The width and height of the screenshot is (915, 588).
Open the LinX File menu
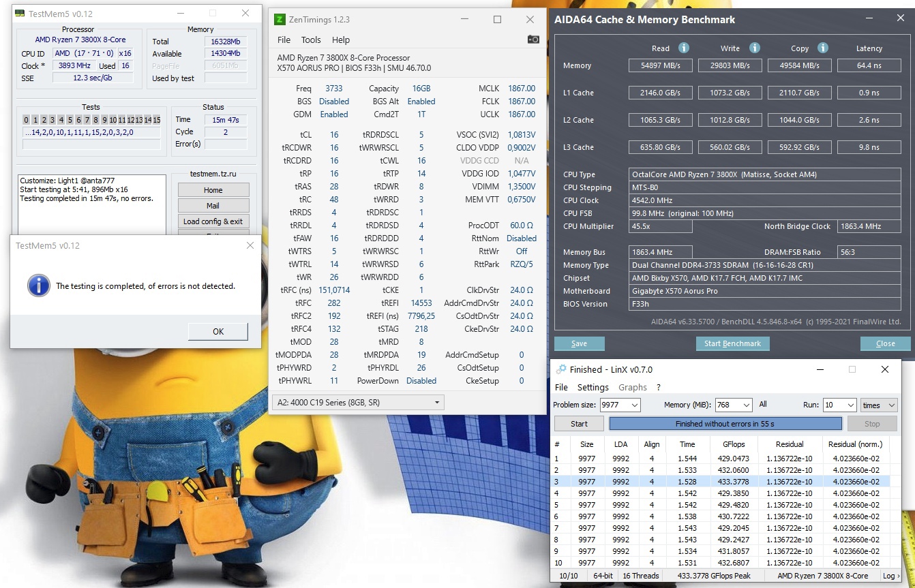pos(561,387)
